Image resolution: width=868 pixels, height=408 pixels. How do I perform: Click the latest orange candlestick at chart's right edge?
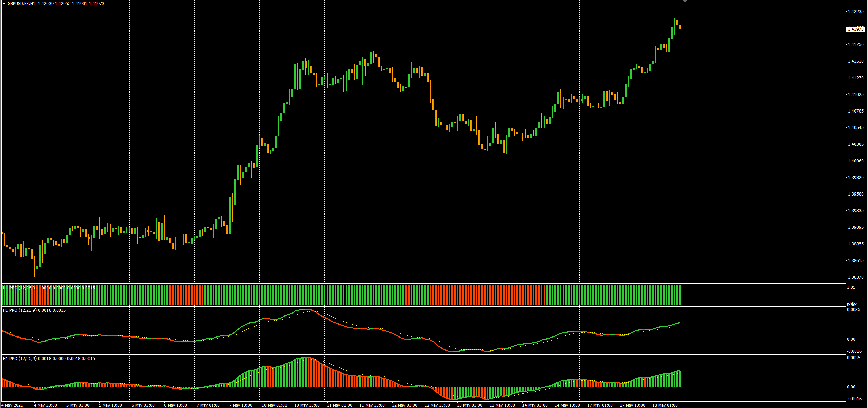(680, 27)
